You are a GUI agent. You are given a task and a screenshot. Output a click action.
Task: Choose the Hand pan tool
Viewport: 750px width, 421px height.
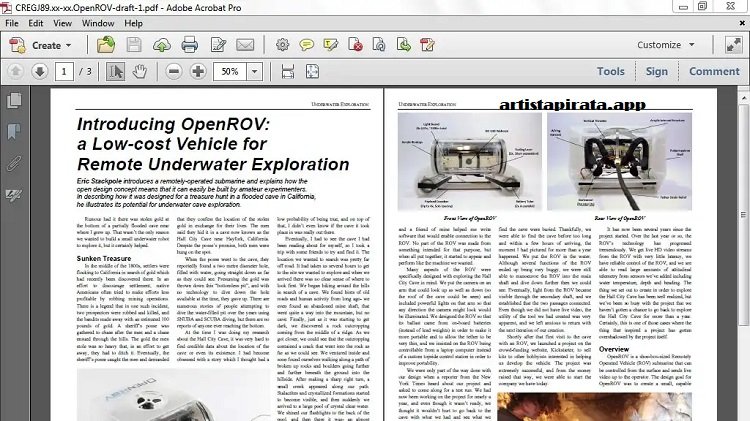pos(140,72)
